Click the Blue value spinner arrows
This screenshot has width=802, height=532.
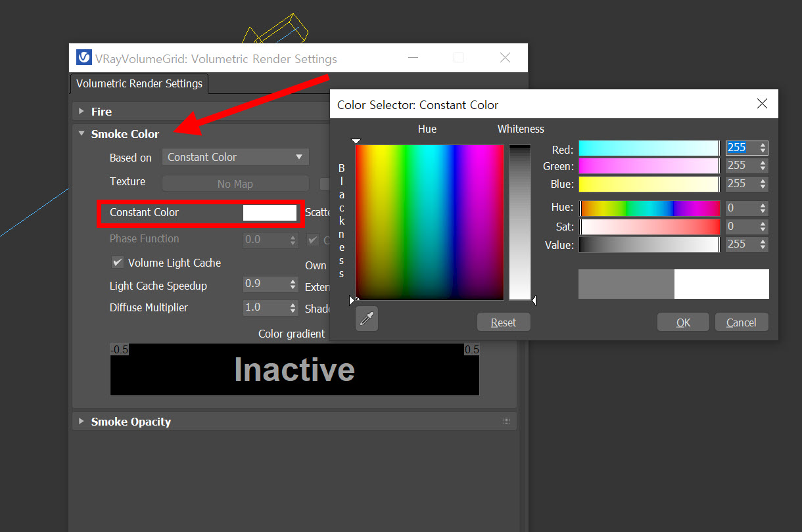point(763,183)
